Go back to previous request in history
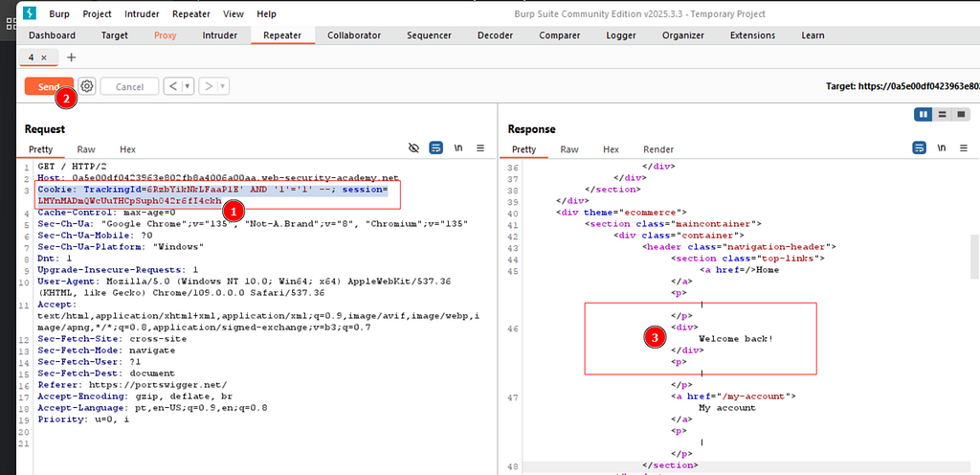 (172, 86)
